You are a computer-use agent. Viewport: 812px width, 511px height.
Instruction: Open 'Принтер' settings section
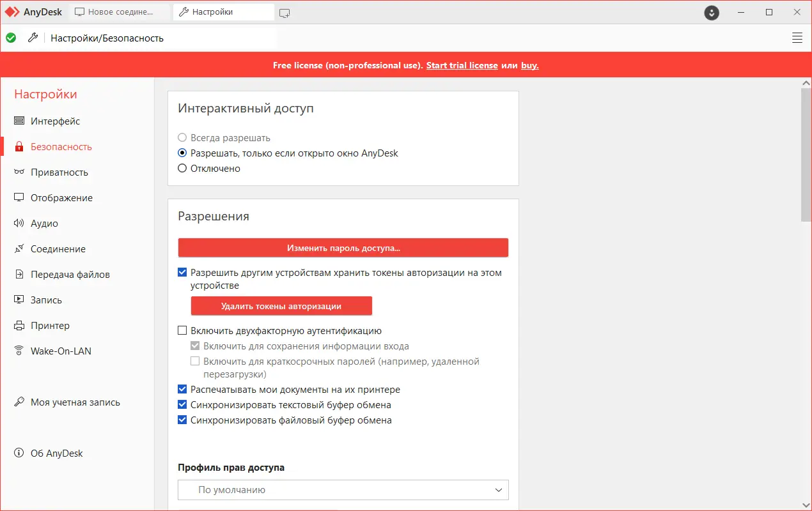51,325
